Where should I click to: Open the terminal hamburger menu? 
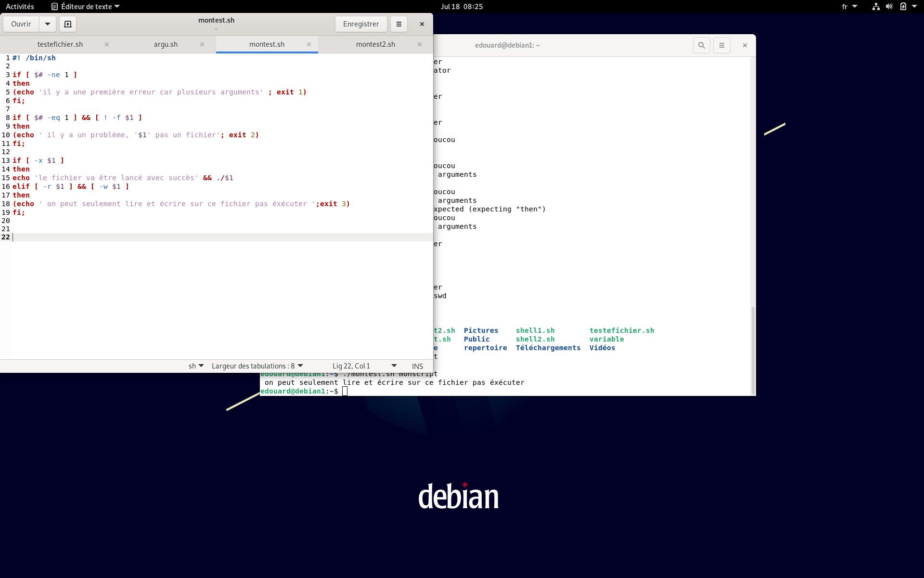(x=722, y=45)
